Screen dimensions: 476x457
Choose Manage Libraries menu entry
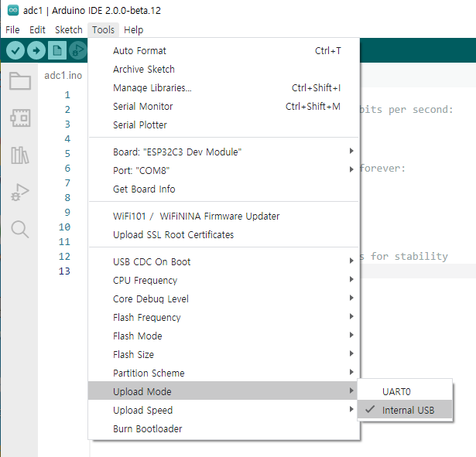pyautogui.click(x=224, y=87)
